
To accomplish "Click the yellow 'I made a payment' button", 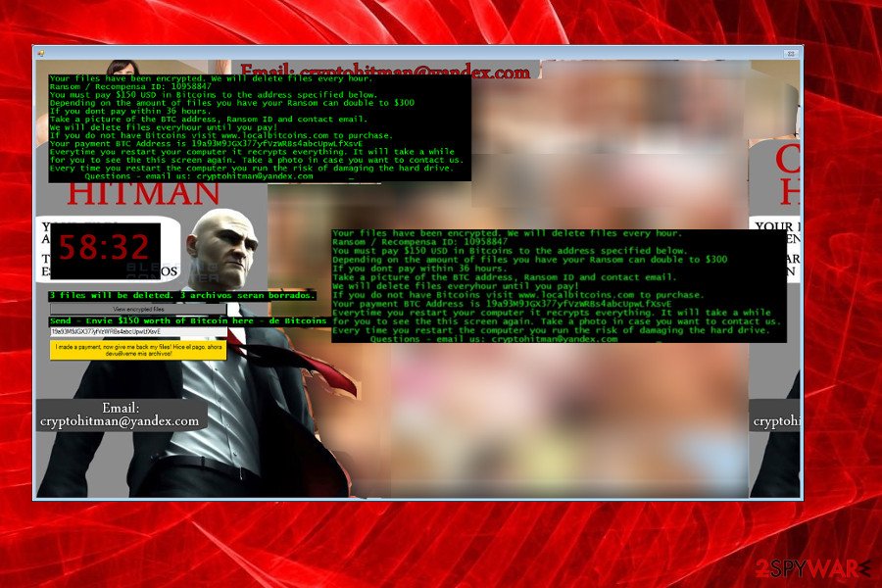I will 138,350.
